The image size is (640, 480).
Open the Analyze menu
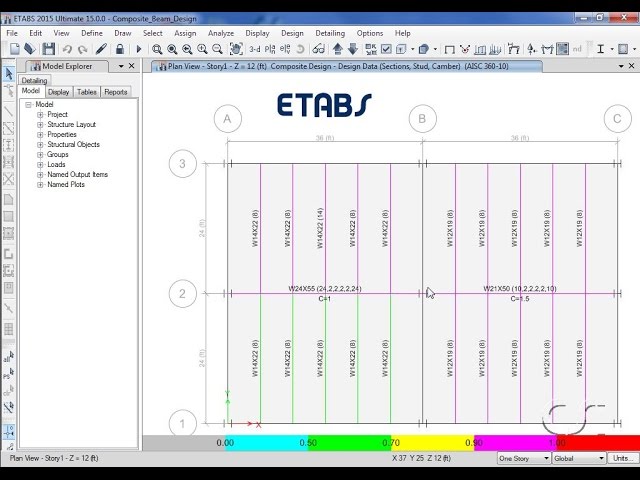(221, 33)
